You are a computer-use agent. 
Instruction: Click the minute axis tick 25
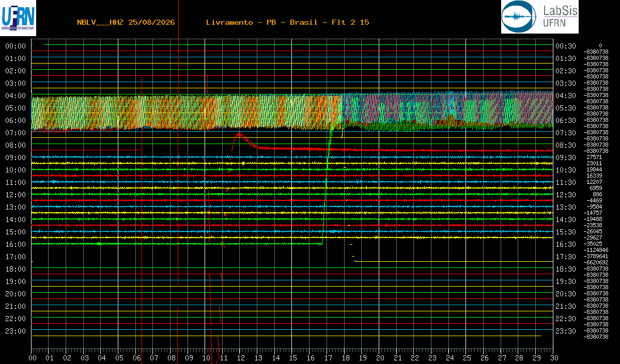click(467, 358)
